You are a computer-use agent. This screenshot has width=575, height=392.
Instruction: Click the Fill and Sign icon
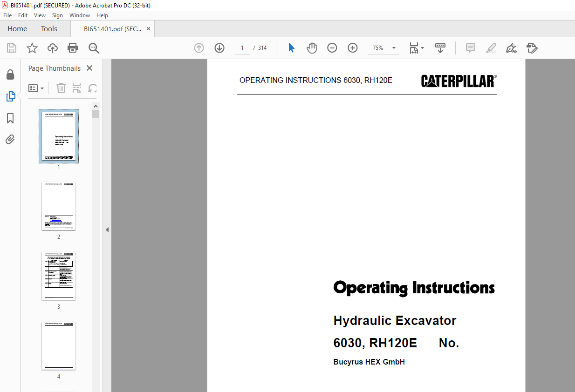tap(532, 48)
